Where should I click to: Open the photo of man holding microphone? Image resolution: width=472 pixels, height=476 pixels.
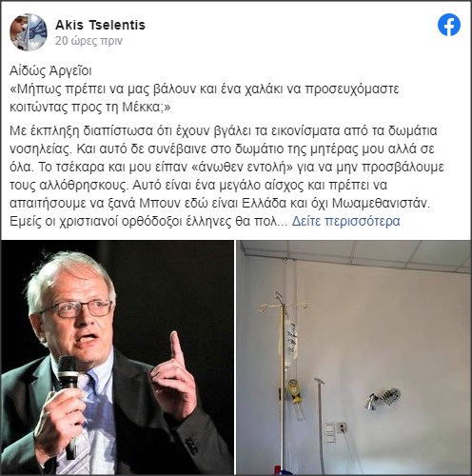pyautogui.click(x=117, y=357)
